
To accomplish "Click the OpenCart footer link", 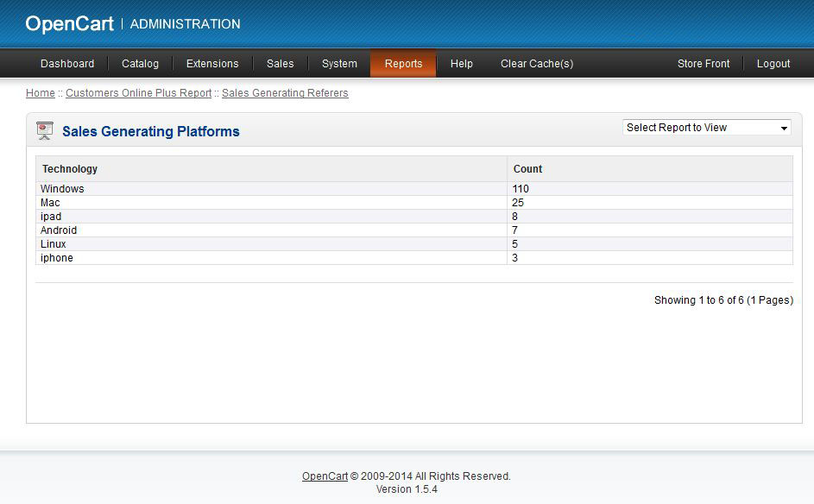I will pos(325,476).
